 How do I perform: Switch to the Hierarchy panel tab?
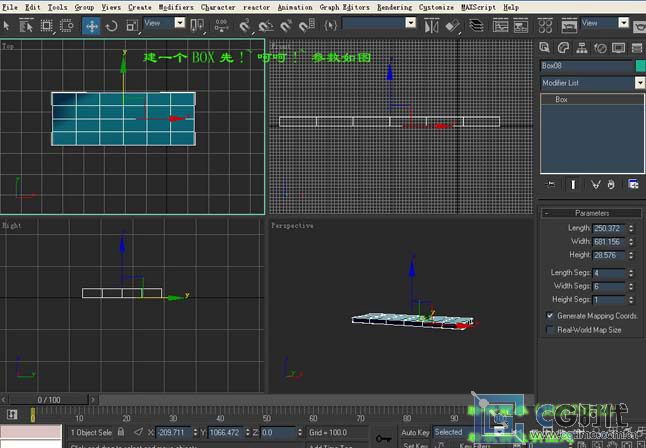pyautogui.click(x=582, y=48)
